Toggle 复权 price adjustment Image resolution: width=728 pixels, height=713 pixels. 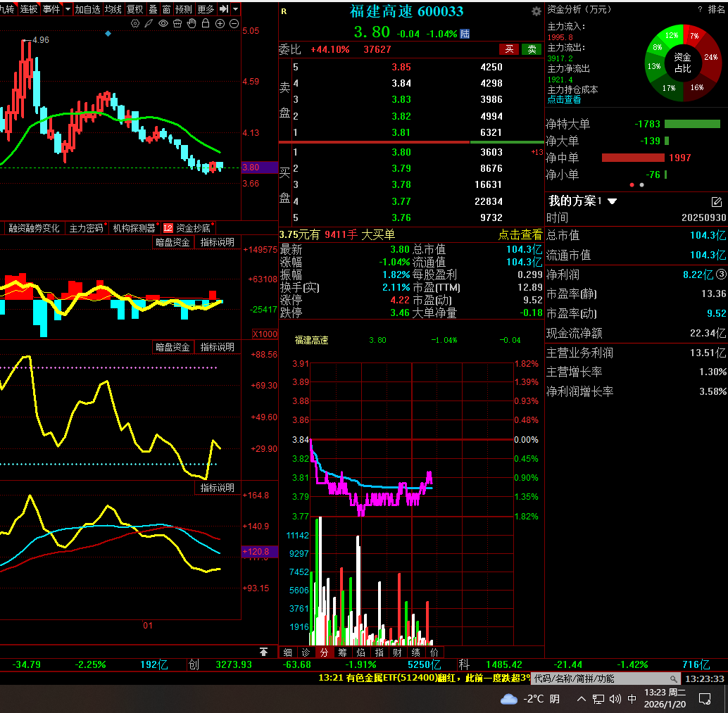pyautogui.click(x=135, y=9)
